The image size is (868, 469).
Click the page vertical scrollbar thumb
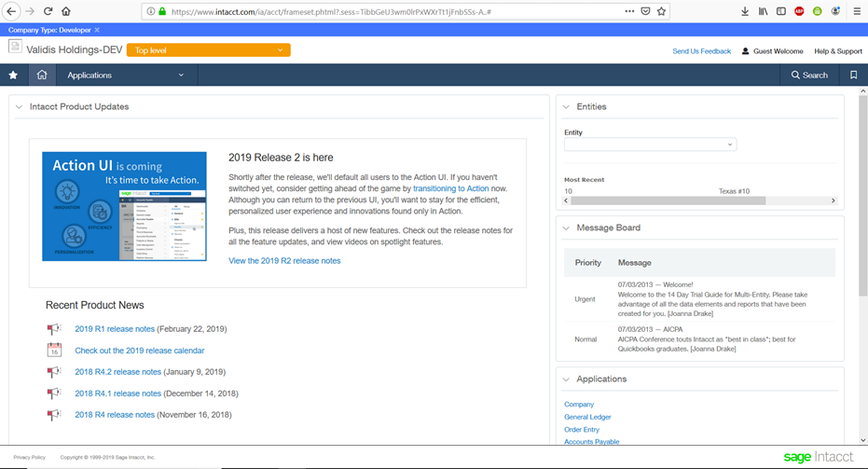pos(863,196)
